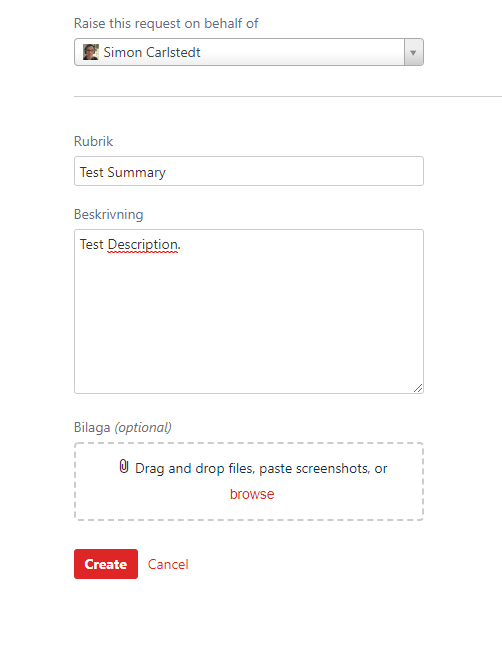Click the misspelled word Description
The height and width of the screenshot is (660, 502).
(x=143, y=245)
